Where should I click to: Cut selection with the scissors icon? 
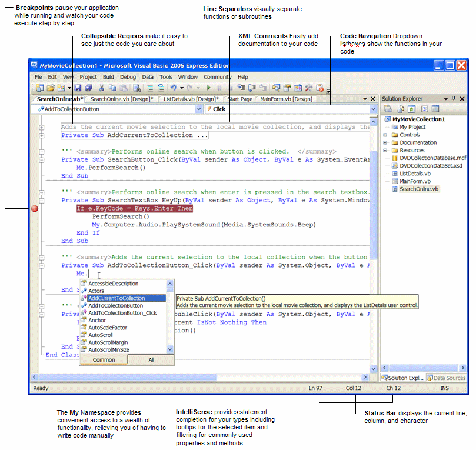[102, 88]
